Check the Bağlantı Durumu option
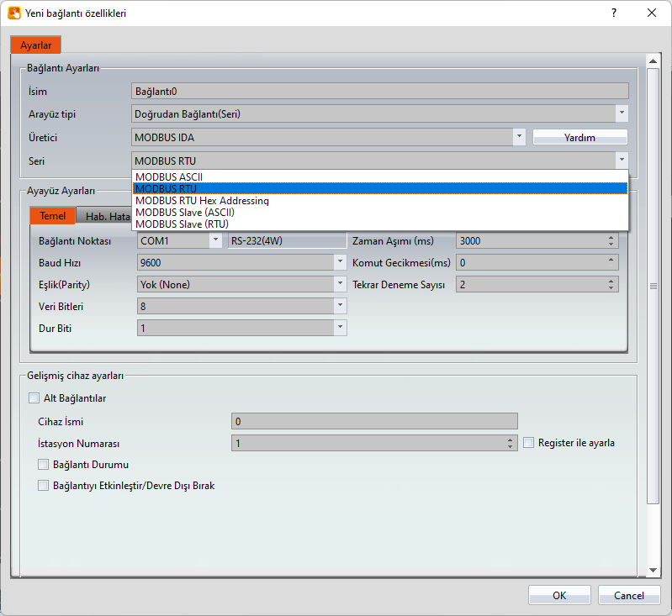 (44, 464)
